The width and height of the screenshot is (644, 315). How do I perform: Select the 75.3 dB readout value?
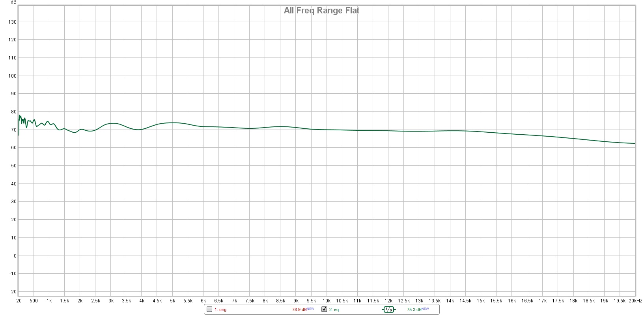click(x=414, y=310)
